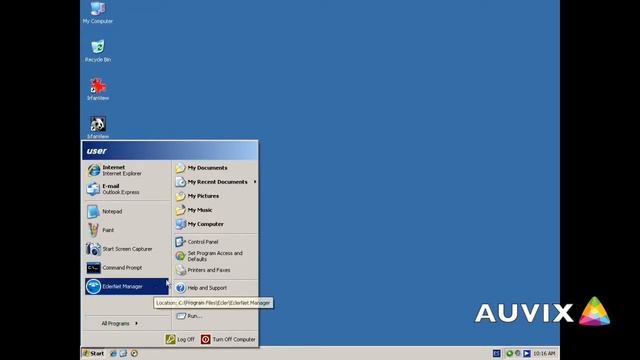Expand All Programs submenu
The image size is (640, 360).
click(x=120, y=323)
